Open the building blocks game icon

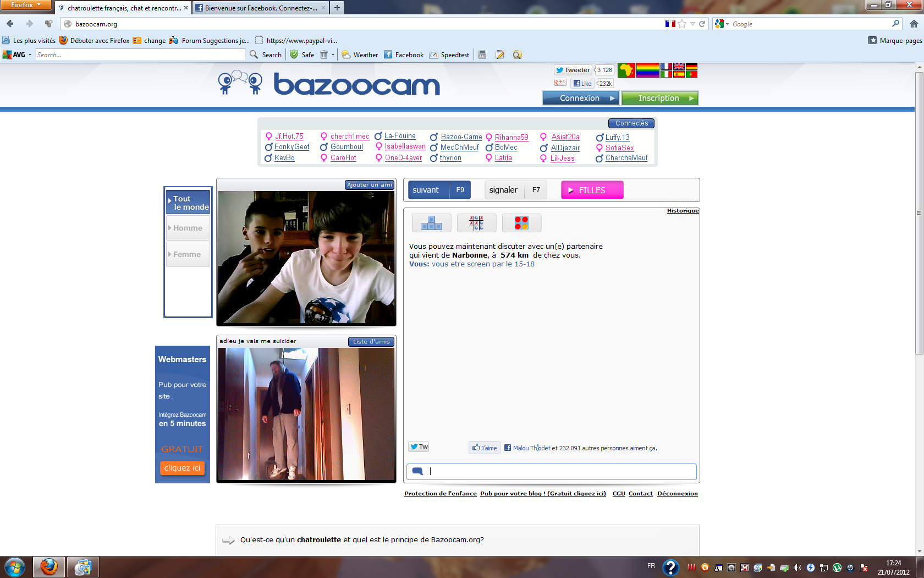pos(431,223)
